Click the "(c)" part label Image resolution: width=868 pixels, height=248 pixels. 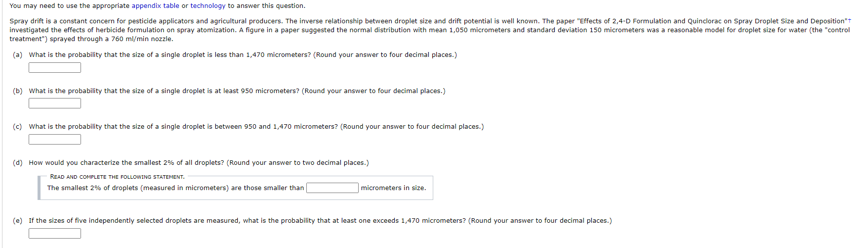[x=18, y=127]
